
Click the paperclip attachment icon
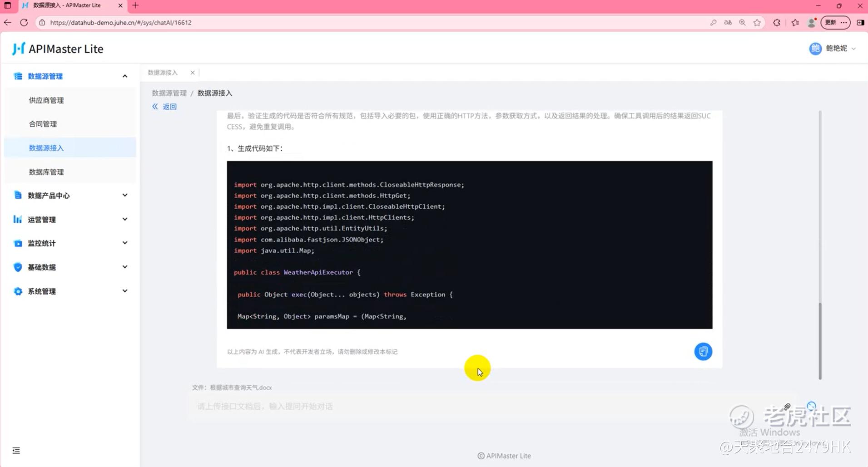(x=787, y=407)
